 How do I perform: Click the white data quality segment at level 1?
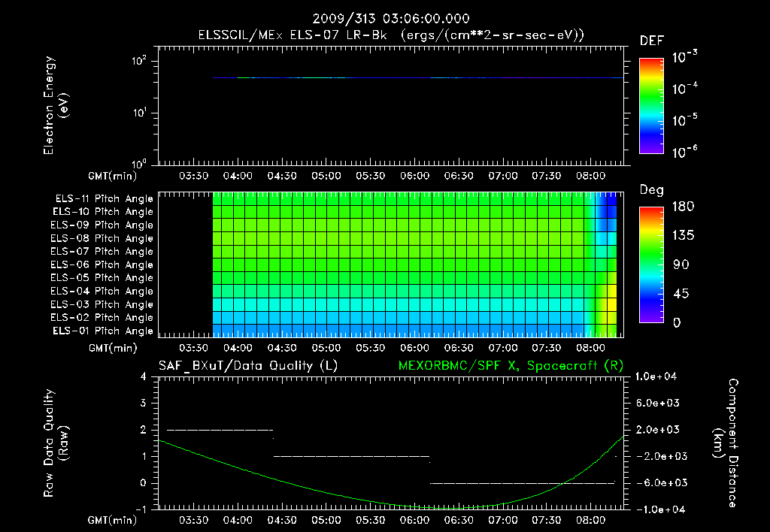point(351,456)
